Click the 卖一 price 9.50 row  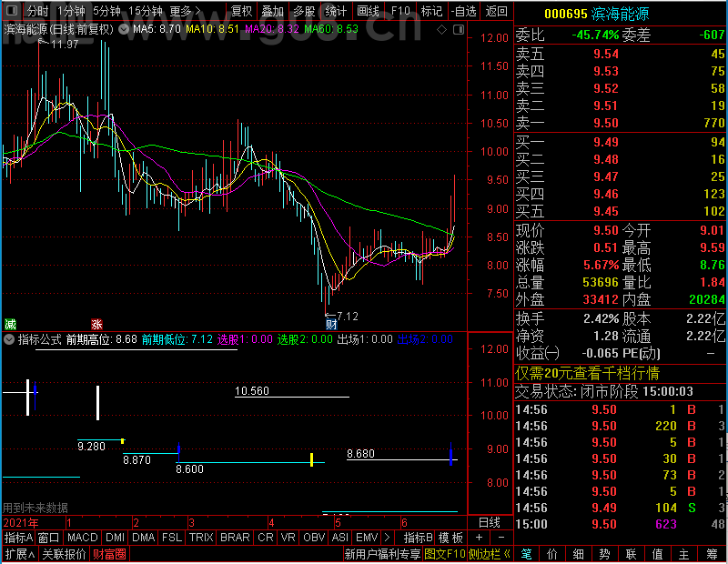pos(621,123)
